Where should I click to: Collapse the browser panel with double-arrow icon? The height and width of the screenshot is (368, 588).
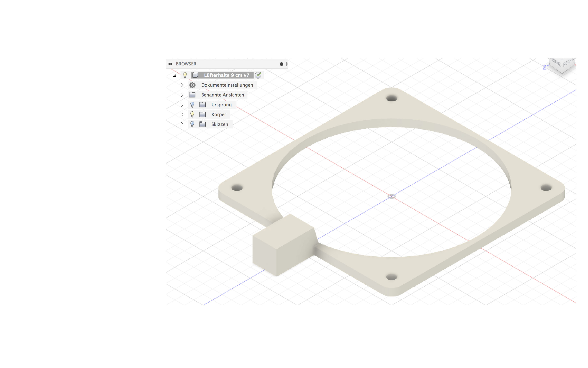pos(170,64)
